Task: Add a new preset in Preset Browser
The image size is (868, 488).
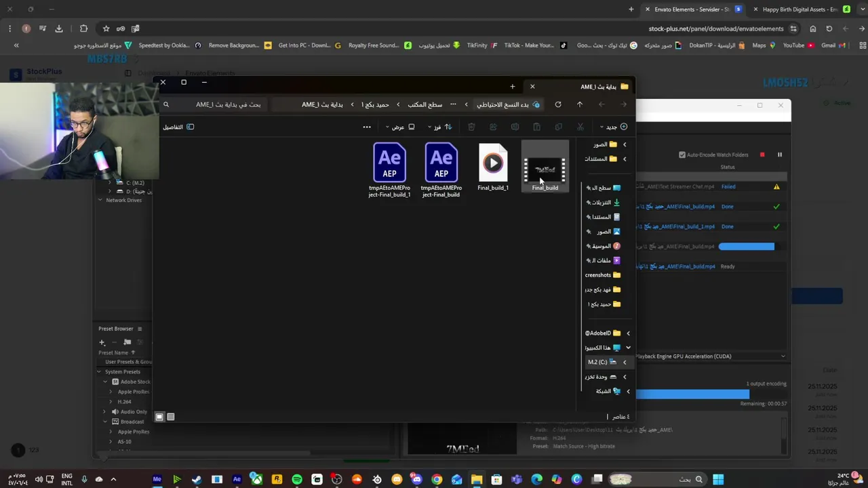Action: pyautogui.click(x=102, y=342)
